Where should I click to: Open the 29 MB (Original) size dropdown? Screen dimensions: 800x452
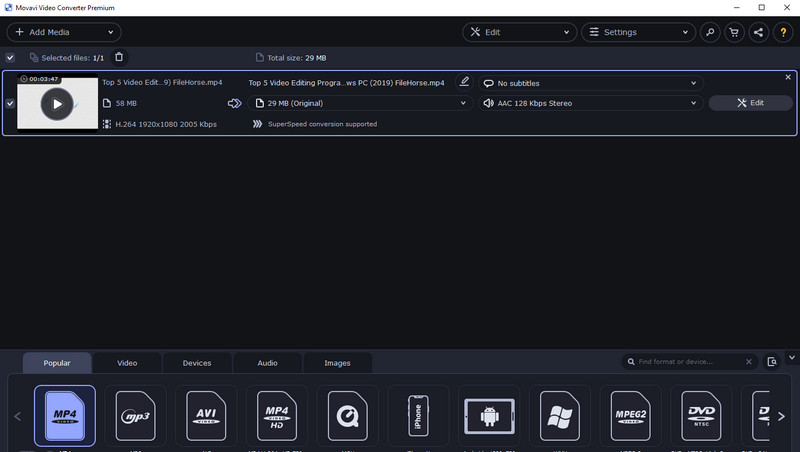tap(360, 103)
